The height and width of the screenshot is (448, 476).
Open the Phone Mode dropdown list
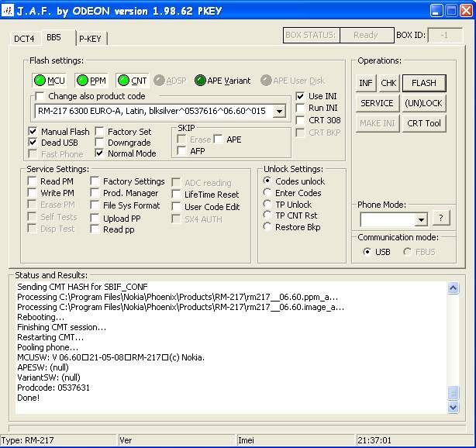point(421,219)
